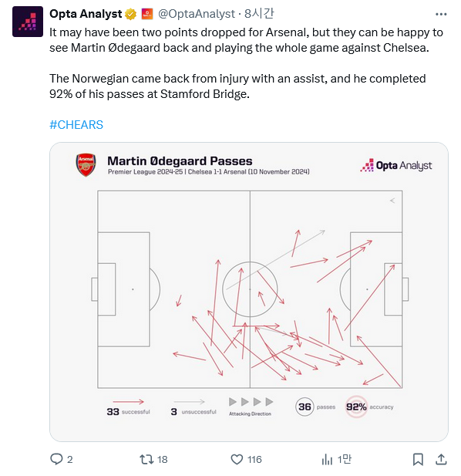461x476 pixels.
Task: Open replies via the comment bubble icon
Action: click(56, 459)
